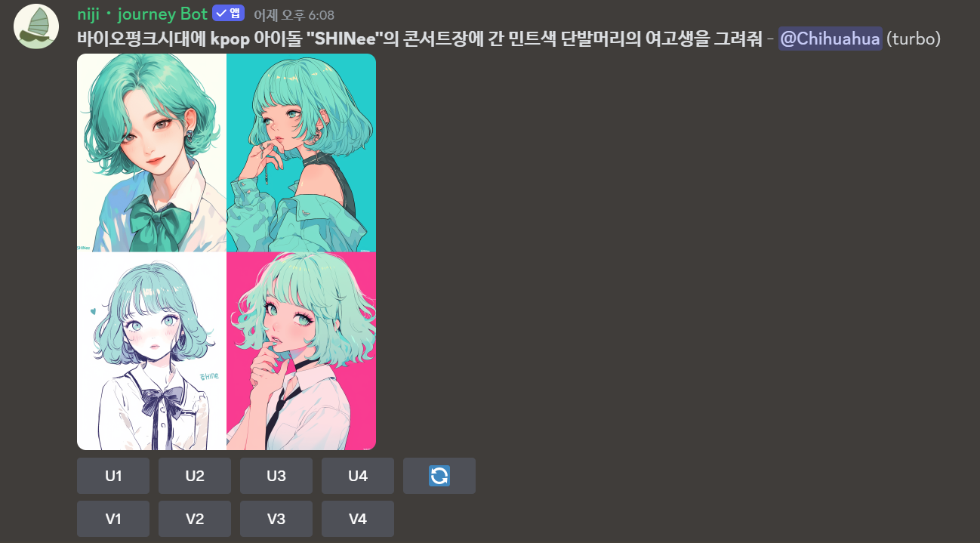Open the white background navy ribbon girl image
980x543 pixels.
pyautogui.click(x=152, y=350)
